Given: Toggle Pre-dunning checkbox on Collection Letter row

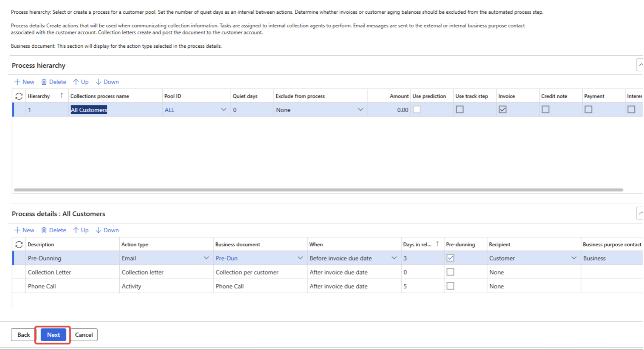Looking at the screenshot, I should [x=450, y=272].
